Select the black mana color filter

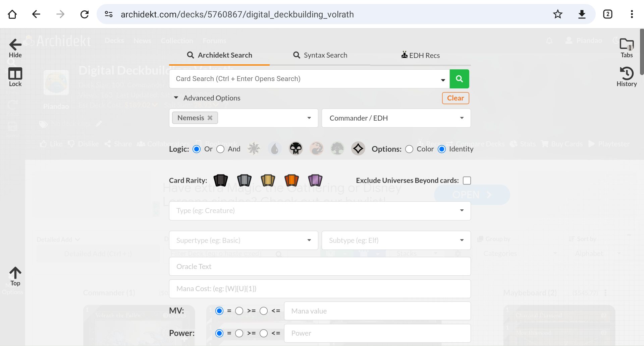click(x=296, y=148)
